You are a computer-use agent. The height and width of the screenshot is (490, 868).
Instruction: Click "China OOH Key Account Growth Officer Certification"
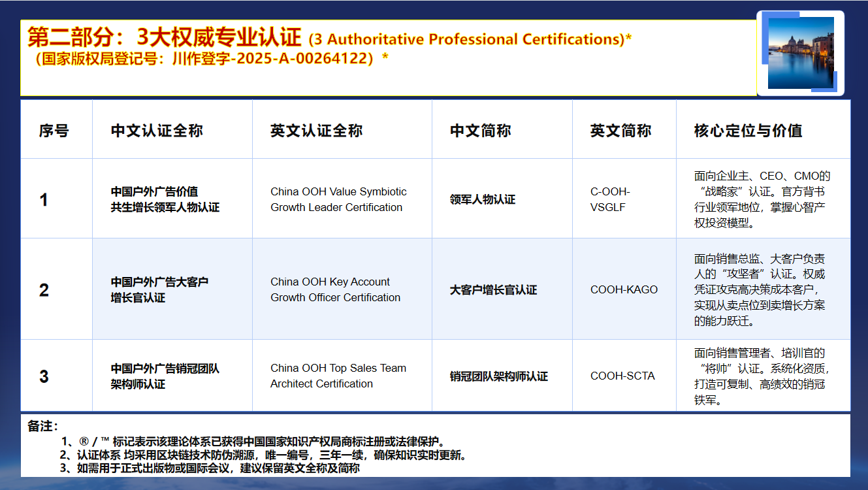(336, 289)
